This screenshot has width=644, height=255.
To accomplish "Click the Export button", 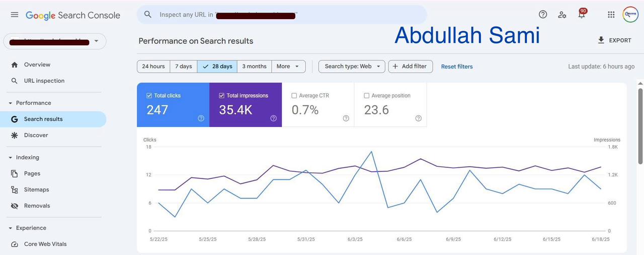I will [614, 40].
